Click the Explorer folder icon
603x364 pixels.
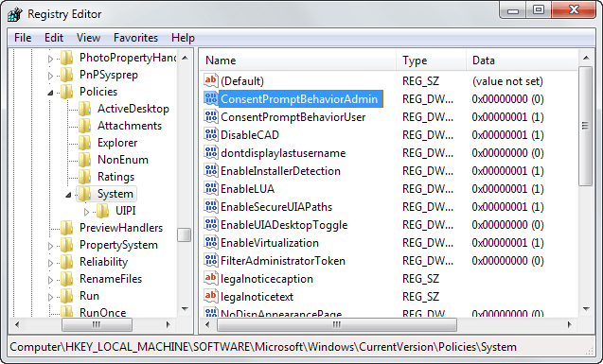pyautogui.click(x=85, y=143)
